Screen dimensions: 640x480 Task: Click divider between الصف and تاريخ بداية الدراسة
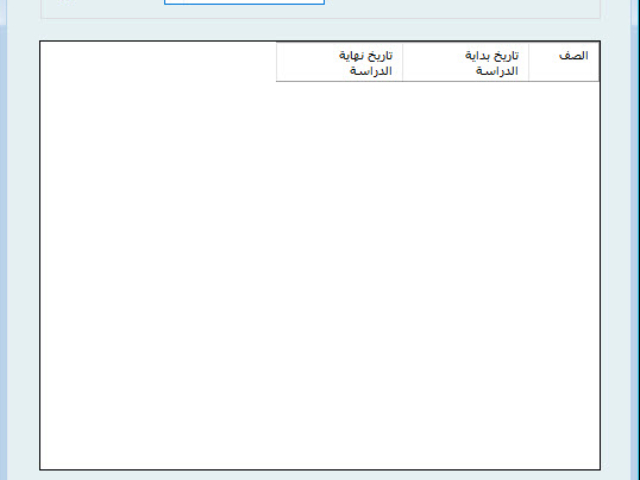[529, 61]
